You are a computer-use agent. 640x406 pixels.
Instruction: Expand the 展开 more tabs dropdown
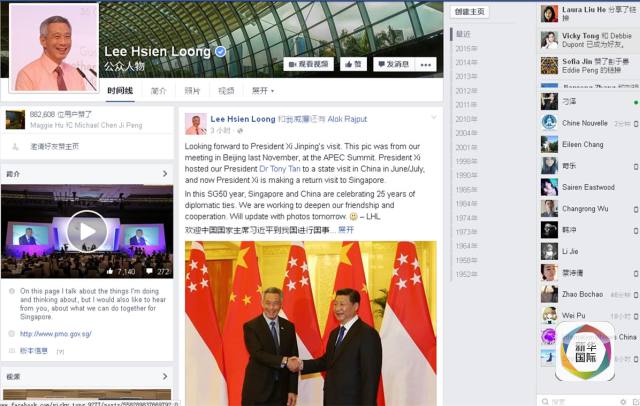coord(263,91)
